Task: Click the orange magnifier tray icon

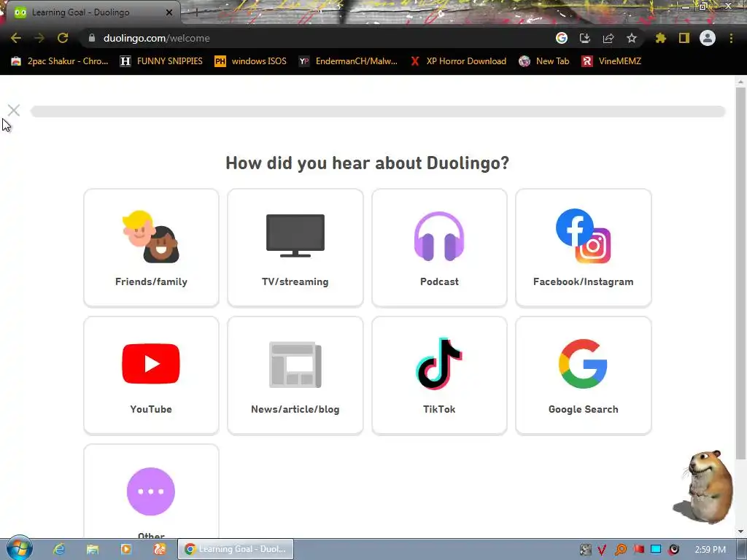Action: pos(620,550)
